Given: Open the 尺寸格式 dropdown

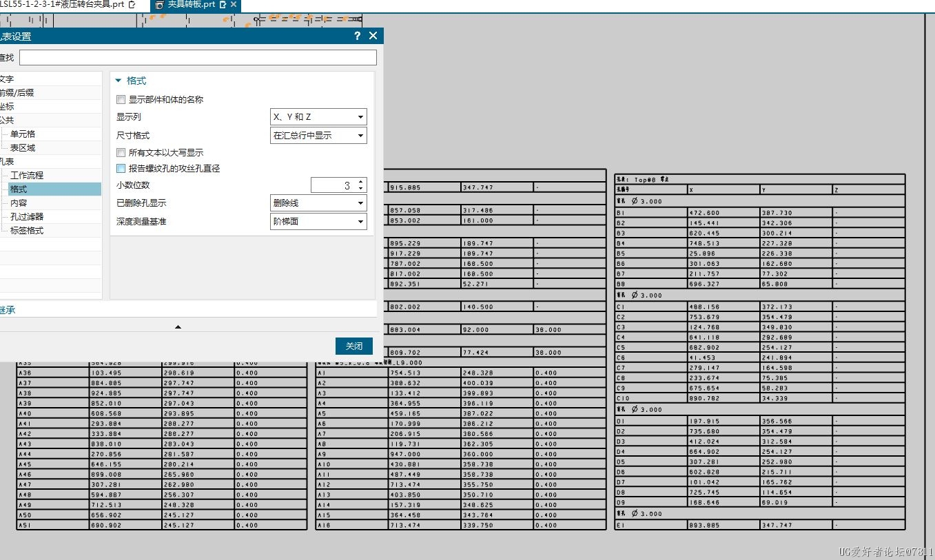Looking at the screenshot, I should click(318, 136).
